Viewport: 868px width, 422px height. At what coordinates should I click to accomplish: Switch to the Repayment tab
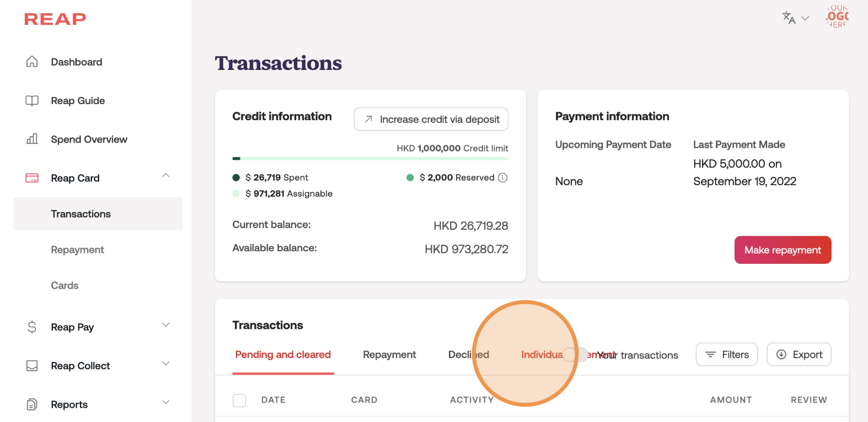pos(389,355)
